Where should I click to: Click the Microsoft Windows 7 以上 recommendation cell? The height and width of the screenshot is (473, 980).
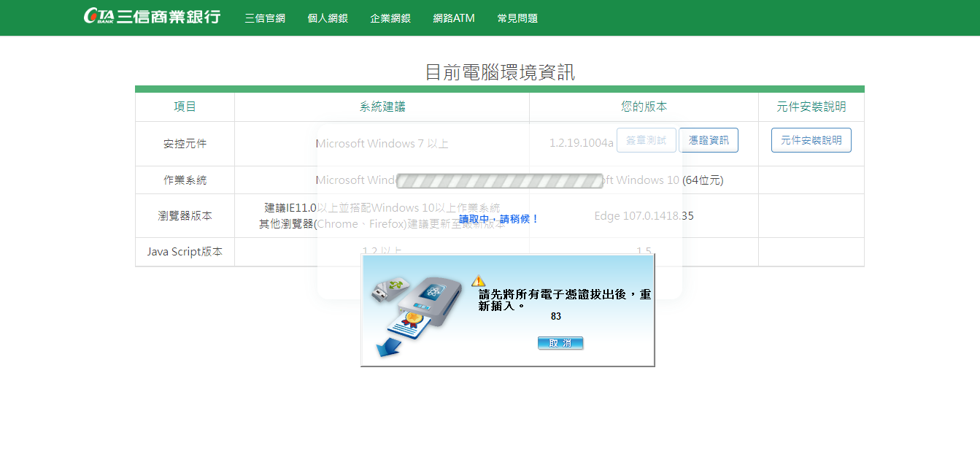click(382, 144)
